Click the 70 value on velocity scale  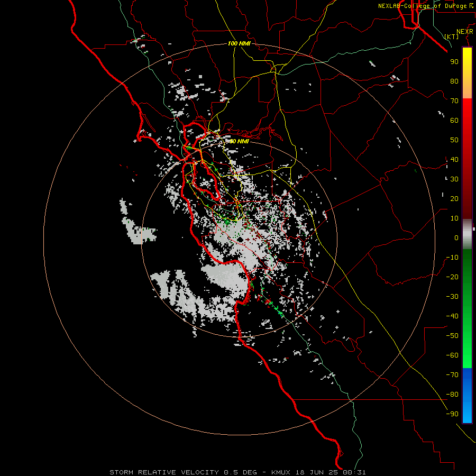coord(454,101)
